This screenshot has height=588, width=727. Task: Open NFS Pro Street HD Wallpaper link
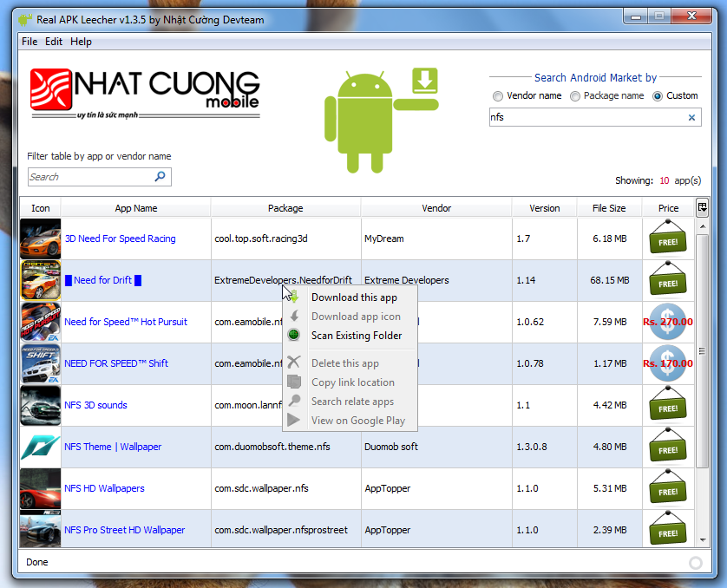[124, 530]
